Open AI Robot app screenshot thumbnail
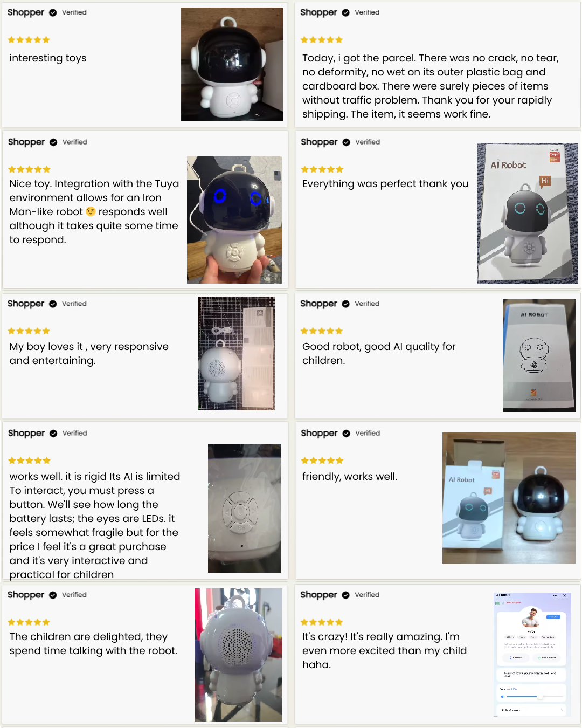The image size is (582, 728). (x=531, y=655)
